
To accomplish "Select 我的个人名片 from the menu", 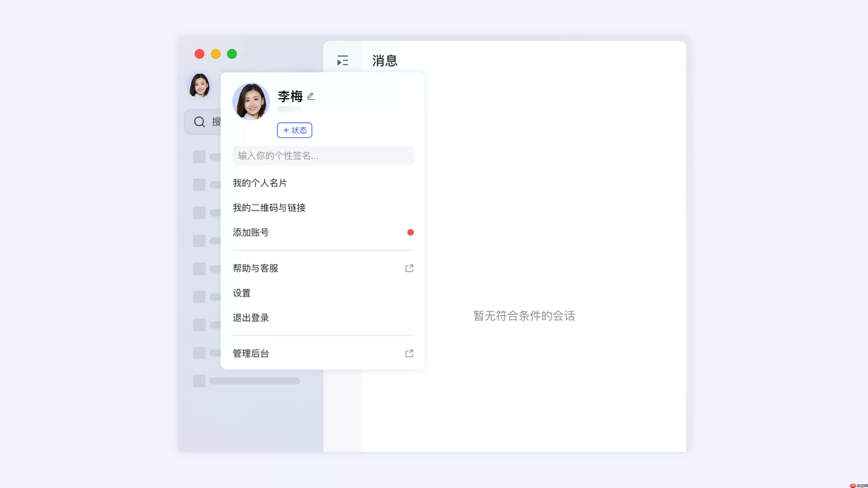I will (x=259, y=183).
